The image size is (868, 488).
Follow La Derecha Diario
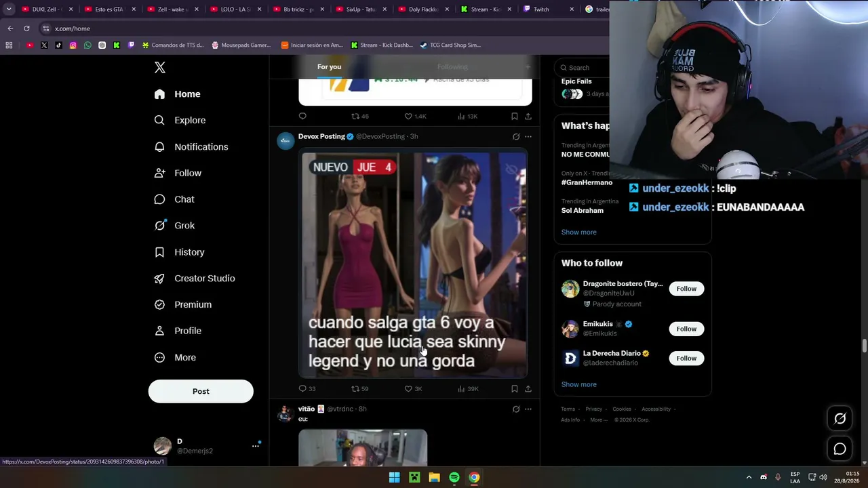point(686,358)
